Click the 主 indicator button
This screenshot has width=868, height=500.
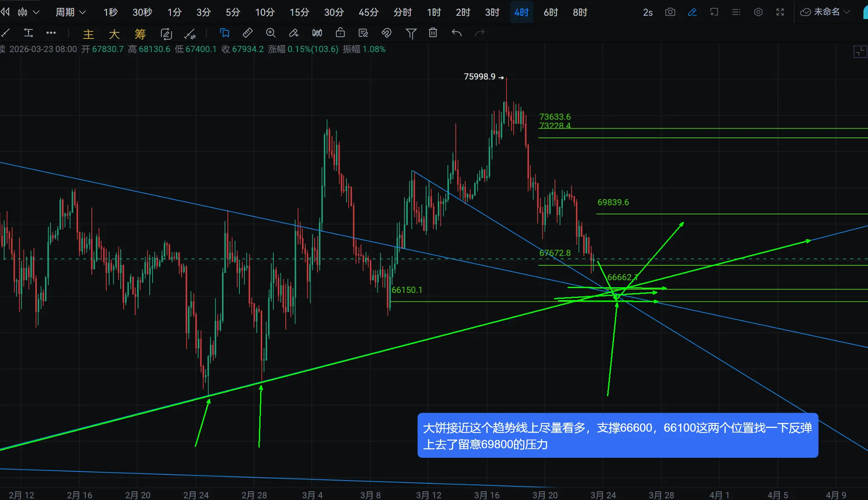click(x=88, y=34)
